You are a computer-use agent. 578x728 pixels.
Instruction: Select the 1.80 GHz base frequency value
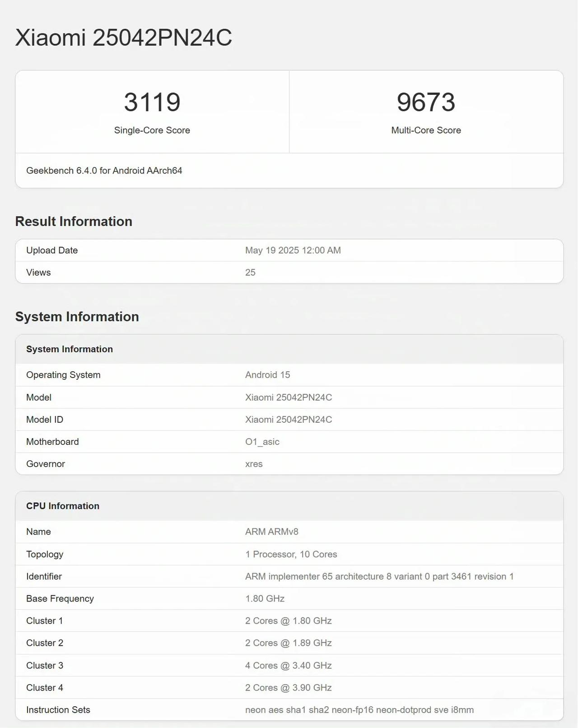[265, 598]
